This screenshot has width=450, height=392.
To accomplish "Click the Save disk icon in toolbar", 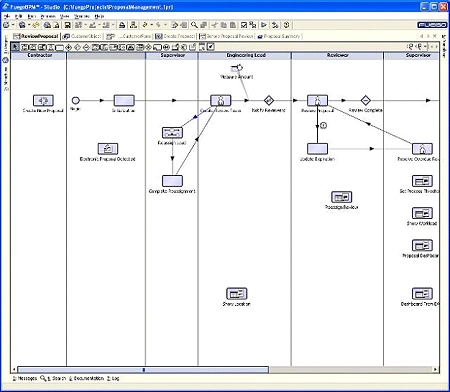I will 67,25.
